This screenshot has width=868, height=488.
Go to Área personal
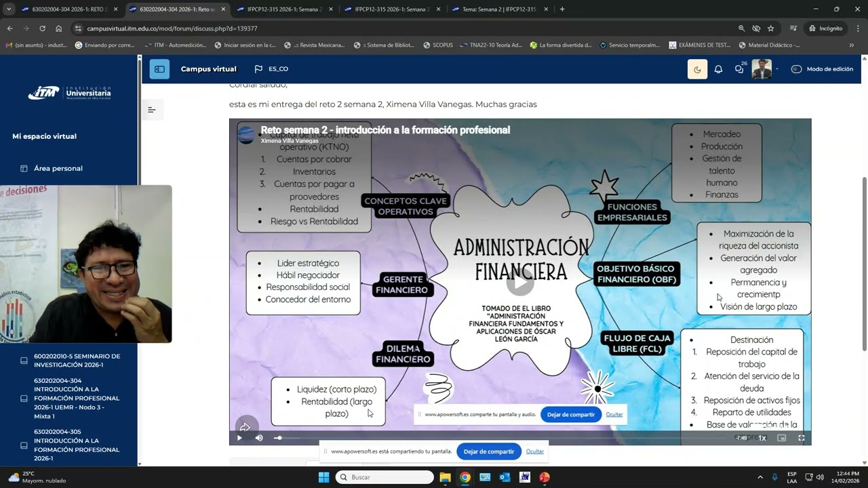58,168
